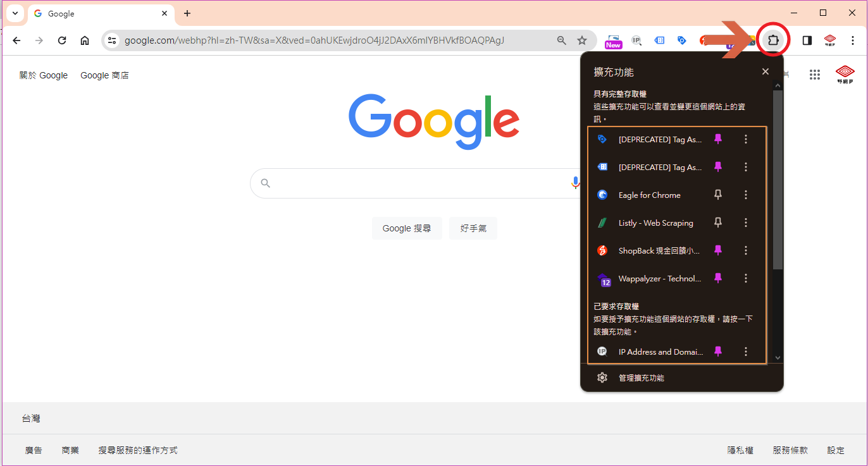Open the Extensions puzzle-piece menu

point(772,40)
